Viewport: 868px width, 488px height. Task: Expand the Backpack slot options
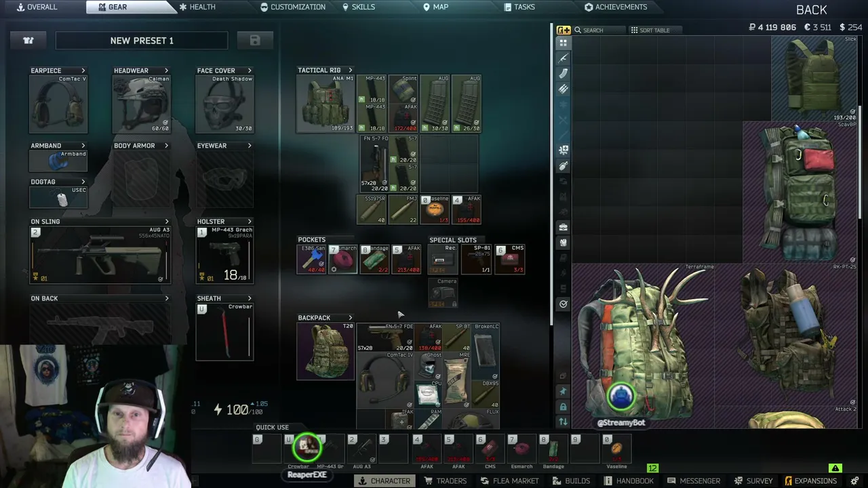tap(350, 318)
